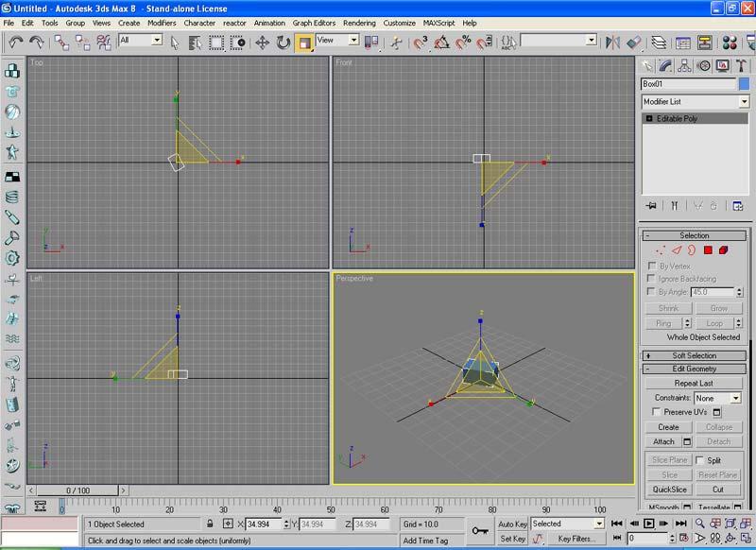This screenshot has width=756, height=550.
Task: Open the Named Selection Sets dropdown
Action: coord(592,40)
